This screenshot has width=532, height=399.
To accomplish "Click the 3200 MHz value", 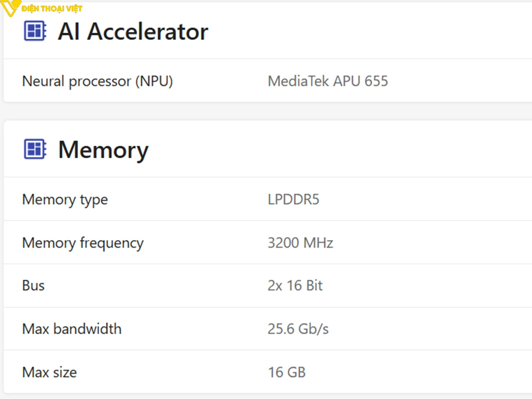I will click(x=300, y=243).
